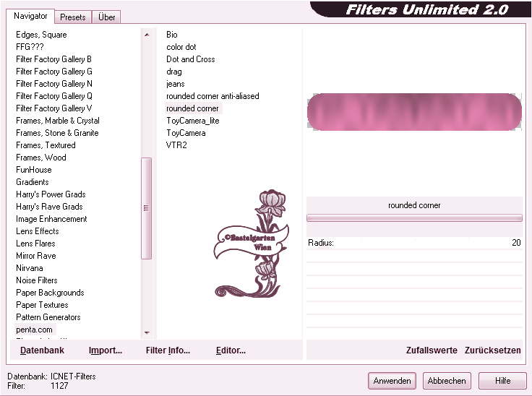Select FFG??? category
Image resolution: width=532 pixels, height=396 pixels.
point(30,47)
